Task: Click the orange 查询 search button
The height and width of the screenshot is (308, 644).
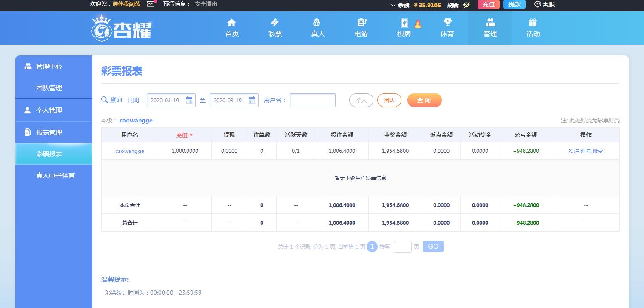Action: [424, 100]
